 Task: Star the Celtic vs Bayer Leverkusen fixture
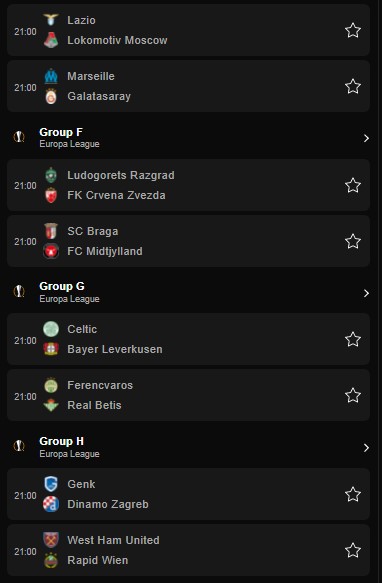coord(353,339)
